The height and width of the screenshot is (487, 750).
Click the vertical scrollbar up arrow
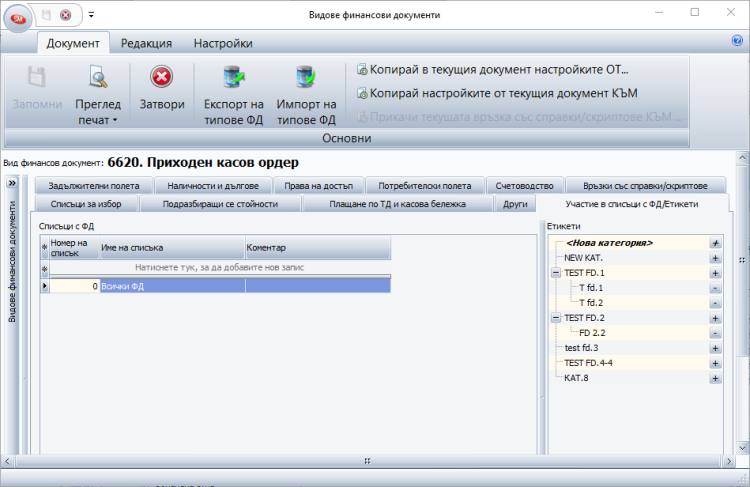742,157
